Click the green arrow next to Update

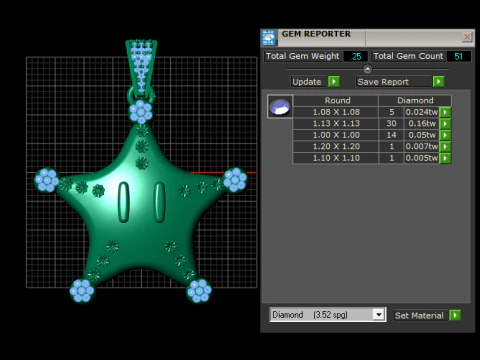click(334, 82)
